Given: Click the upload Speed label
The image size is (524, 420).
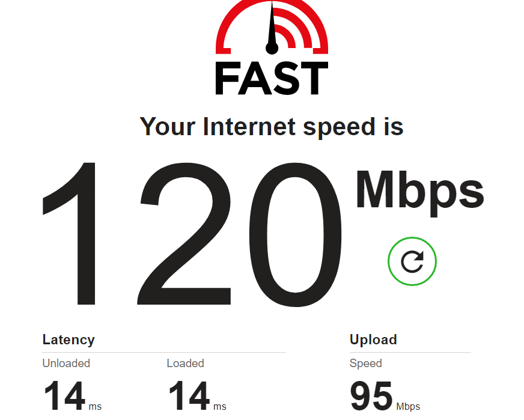Looking at the screenshot, I should coord(365,364).
